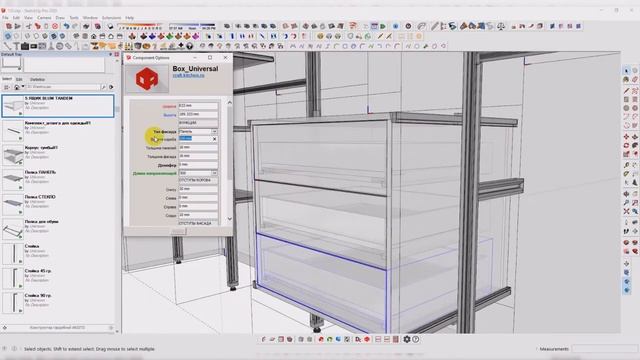
Task: Click Component Options vertical scrollbar thumb
Action: click(230, 142)
